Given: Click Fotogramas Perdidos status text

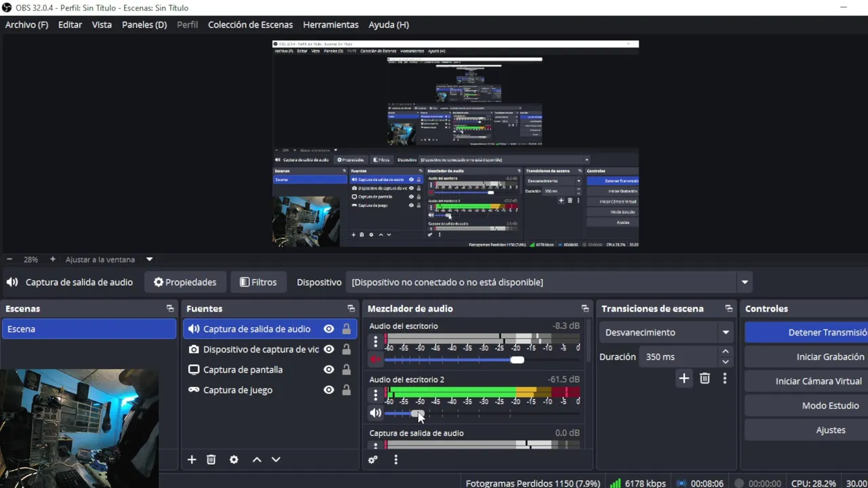Looking at the screenshot, I should pos(533,483).
